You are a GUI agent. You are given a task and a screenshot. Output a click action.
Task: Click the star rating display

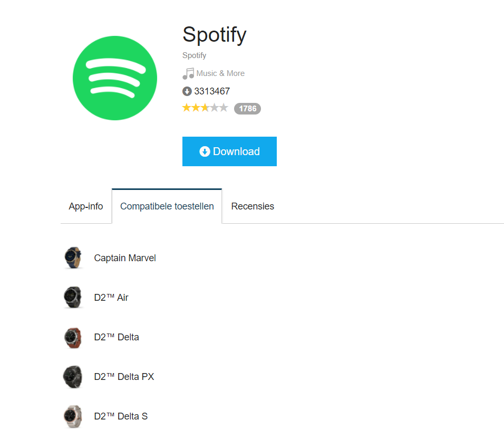205,108
